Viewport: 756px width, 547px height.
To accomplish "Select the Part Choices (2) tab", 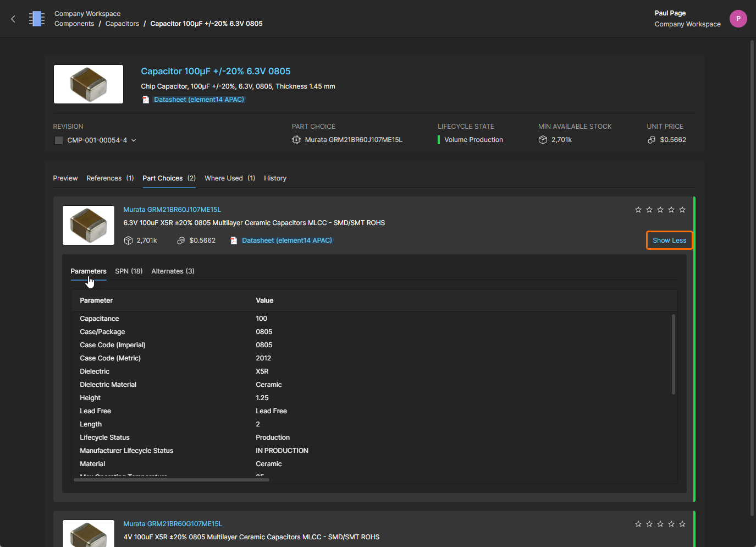I will click(x=169, y=178).
